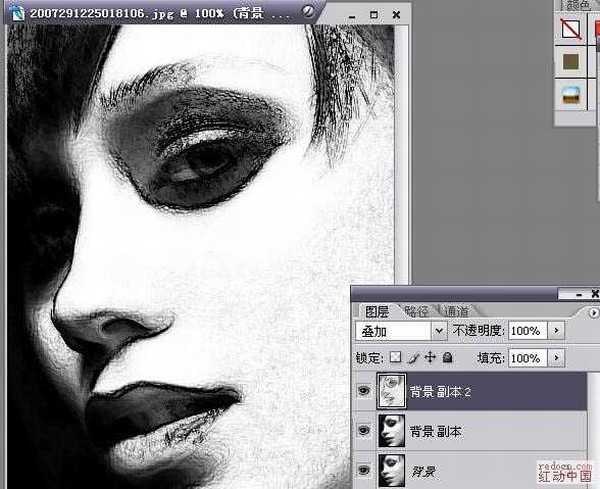The width and height of the screenshot is (600, 489).
Task: Click the lock position move icon
Action: [x=429, y=357]
